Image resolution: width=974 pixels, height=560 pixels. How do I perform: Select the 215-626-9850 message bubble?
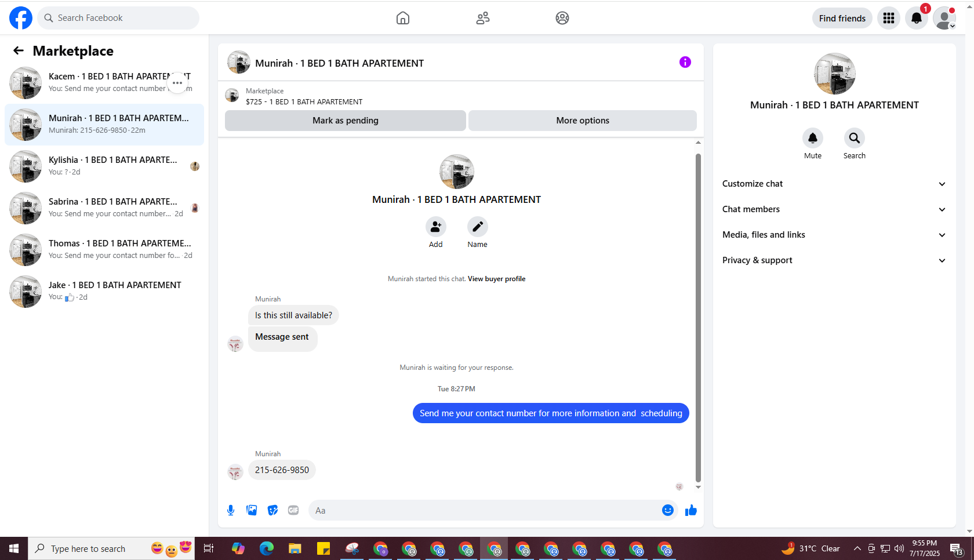pyautogui.click(x=282, y=470)
